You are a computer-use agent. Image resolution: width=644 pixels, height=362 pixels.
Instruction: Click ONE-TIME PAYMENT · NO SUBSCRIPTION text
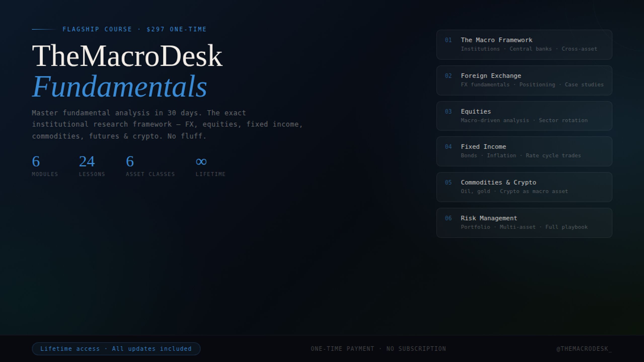point(378,349)
